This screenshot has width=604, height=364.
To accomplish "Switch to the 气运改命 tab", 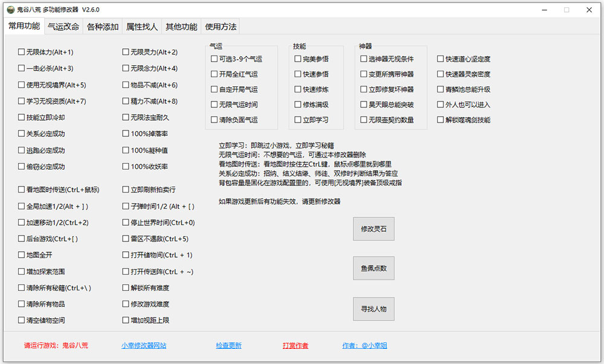I will pyautogui.click(x=63, y=27).
